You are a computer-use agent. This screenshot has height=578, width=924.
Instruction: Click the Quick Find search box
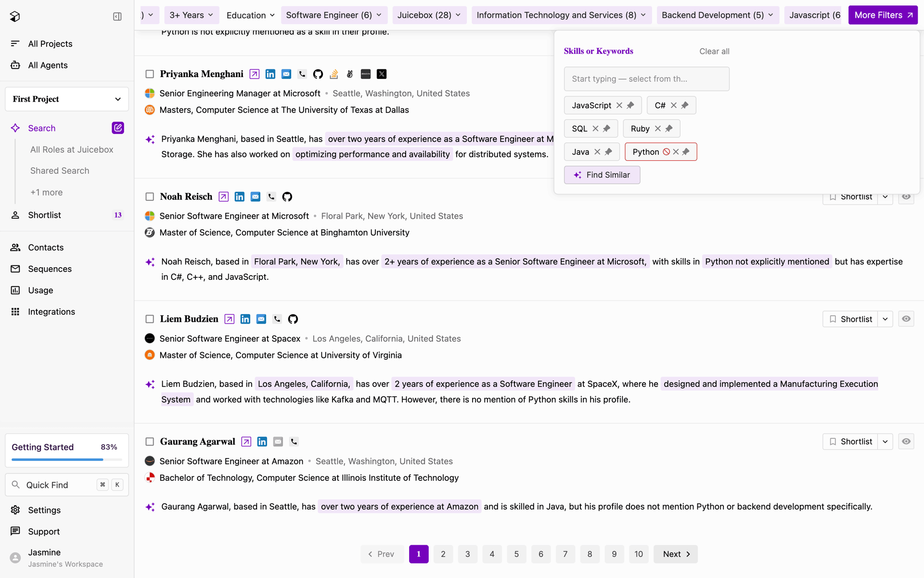(x=67, y=485)
